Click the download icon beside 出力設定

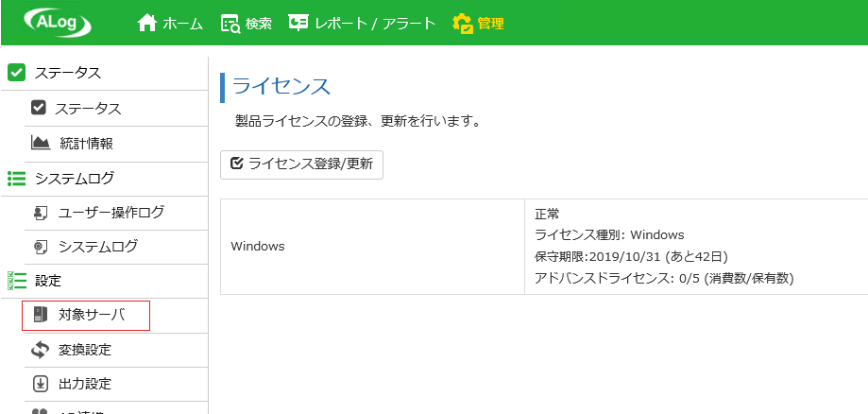pyautogui.click(x=41, y=384)
